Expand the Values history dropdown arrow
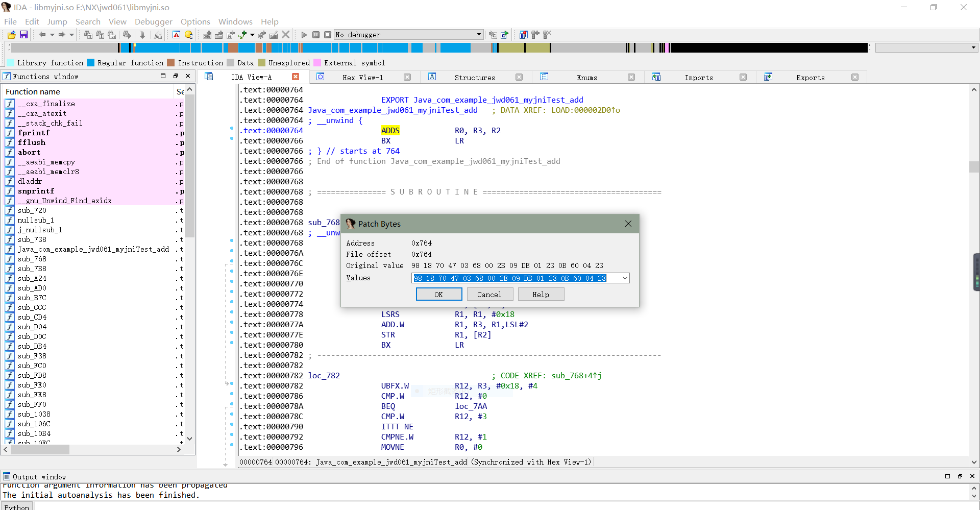Image resolution: width=980 pixels, height=510 pixels. (625, 278)
